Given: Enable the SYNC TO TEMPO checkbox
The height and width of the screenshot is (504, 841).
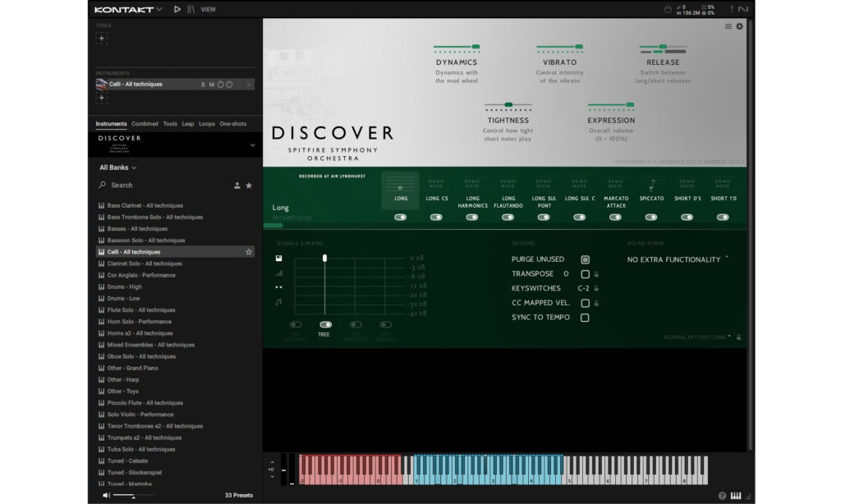Looking at the screenshot, I should (x=585, y=317).
